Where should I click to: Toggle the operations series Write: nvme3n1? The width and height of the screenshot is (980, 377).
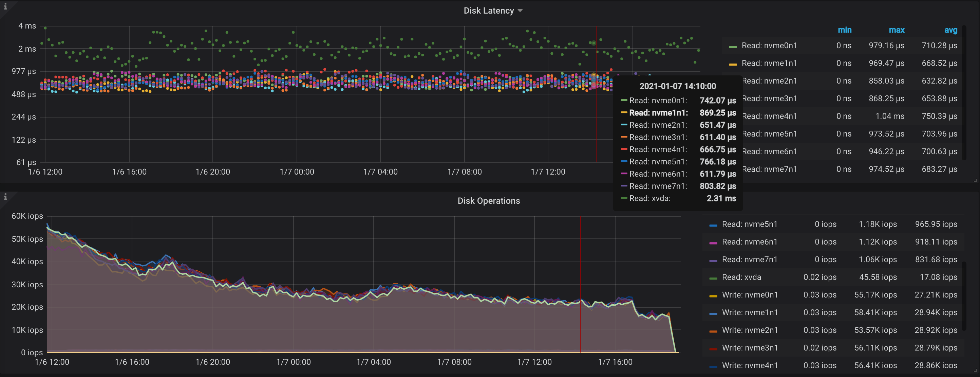click(750, 348)
